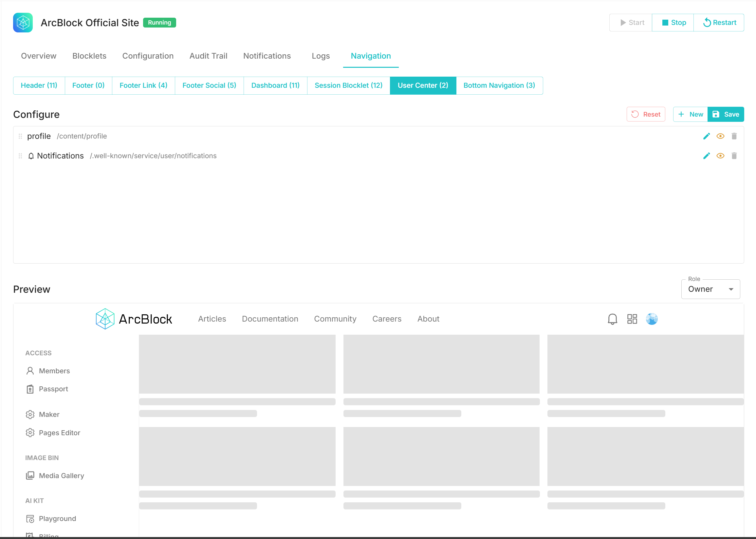Click Articles in the preview header

click(212, 319)
